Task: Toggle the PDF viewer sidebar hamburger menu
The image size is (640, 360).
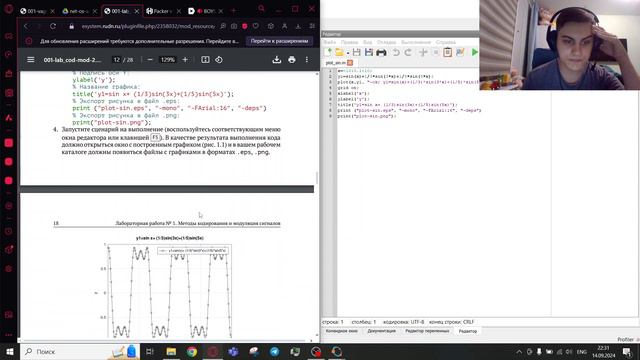Action: tap(31, 60)
